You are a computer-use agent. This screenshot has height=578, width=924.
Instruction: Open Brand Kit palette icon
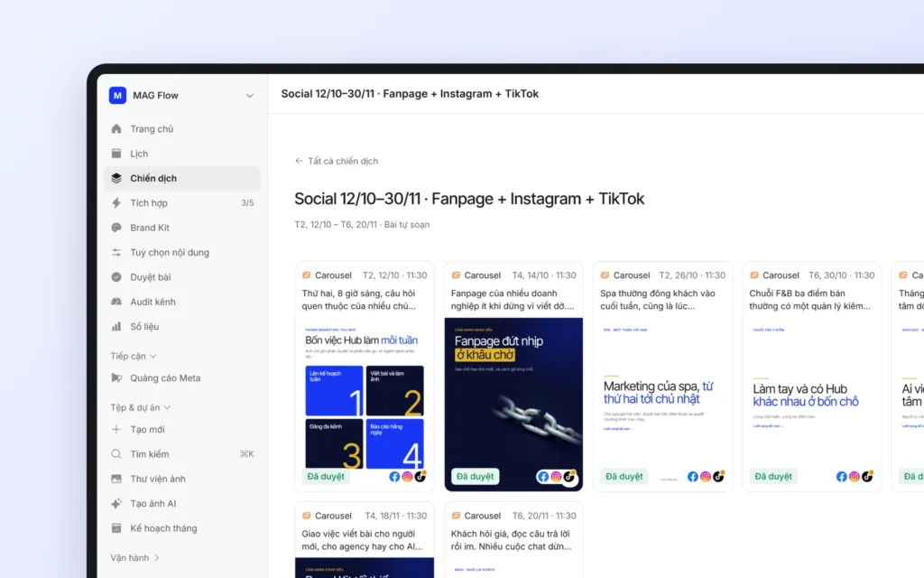click(116, 228)
